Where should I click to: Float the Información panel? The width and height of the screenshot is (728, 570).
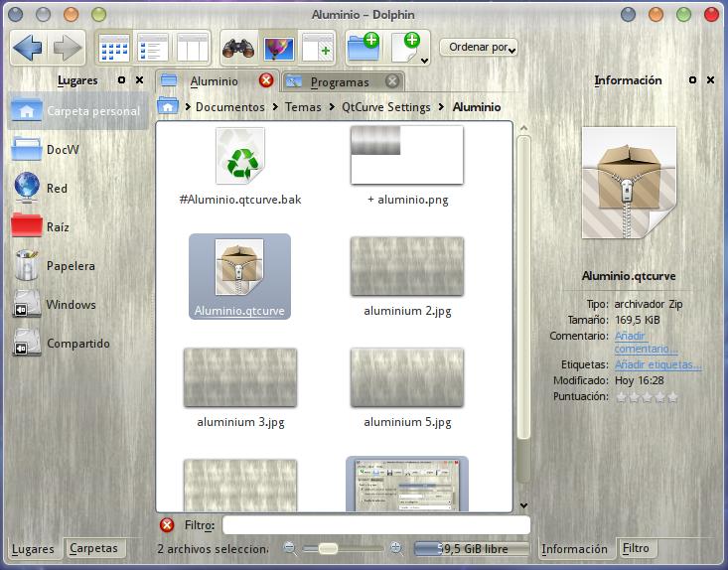tap(692, 79)
